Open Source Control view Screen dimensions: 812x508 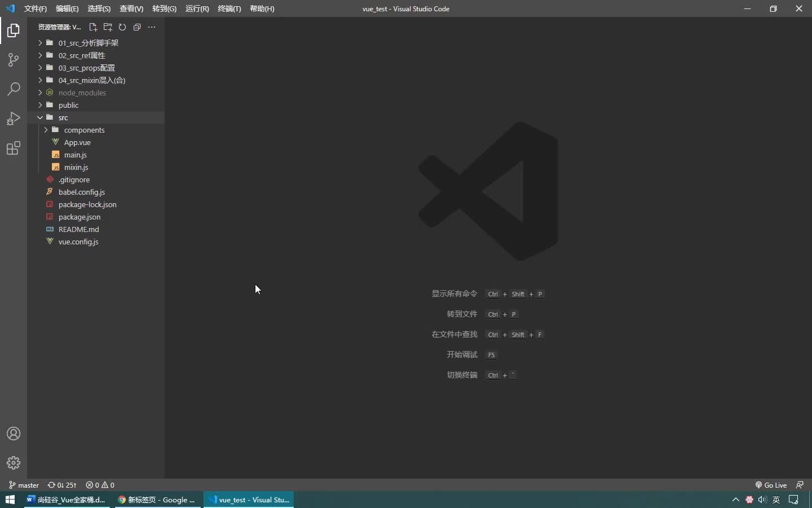(14, 60)
